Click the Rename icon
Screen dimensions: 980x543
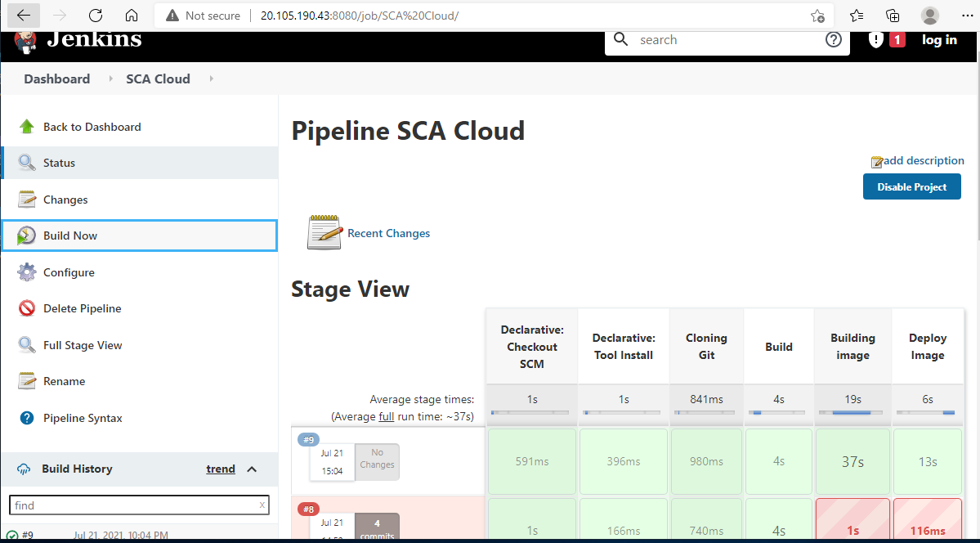click(x=25, y=380)
